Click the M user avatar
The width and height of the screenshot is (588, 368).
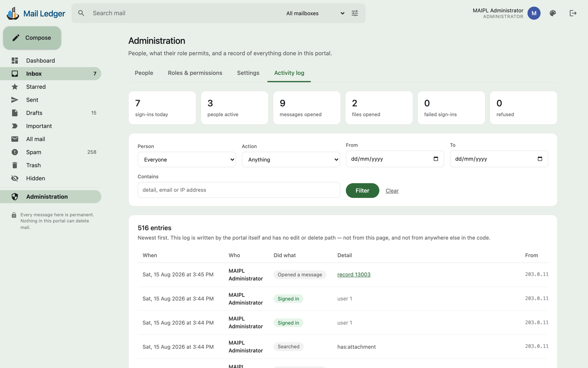click(x=534, y=13)
